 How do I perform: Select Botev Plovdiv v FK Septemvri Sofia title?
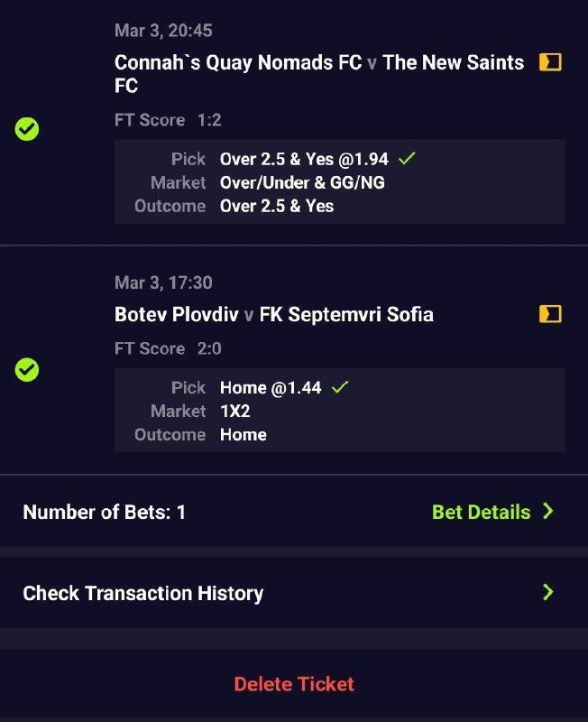(274, 314)
